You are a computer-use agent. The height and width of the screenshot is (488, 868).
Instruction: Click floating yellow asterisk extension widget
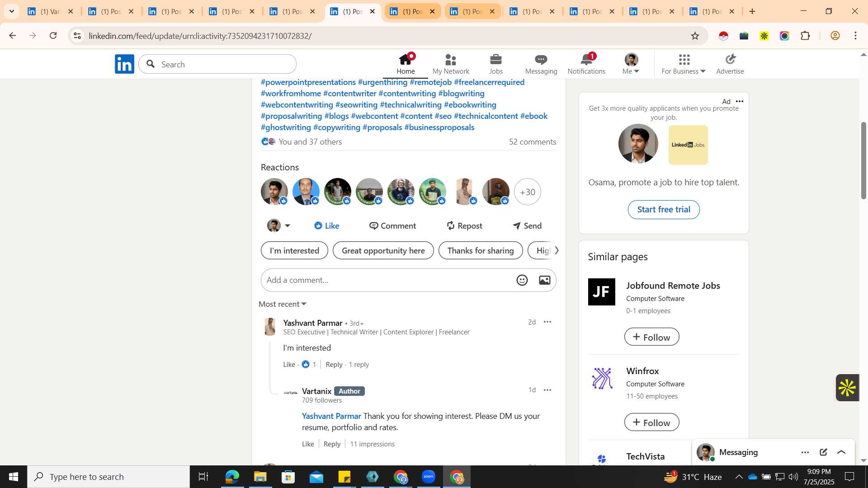[847, 388]
